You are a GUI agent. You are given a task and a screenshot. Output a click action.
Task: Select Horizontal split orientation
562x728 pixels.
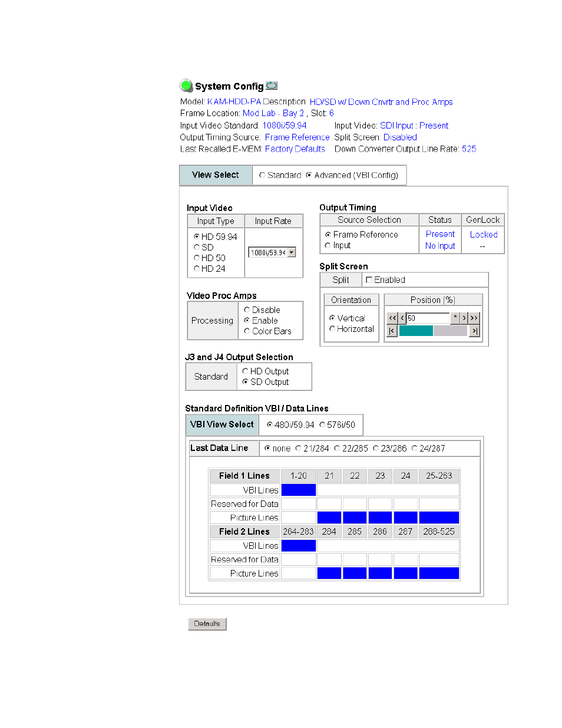[332, 328]
